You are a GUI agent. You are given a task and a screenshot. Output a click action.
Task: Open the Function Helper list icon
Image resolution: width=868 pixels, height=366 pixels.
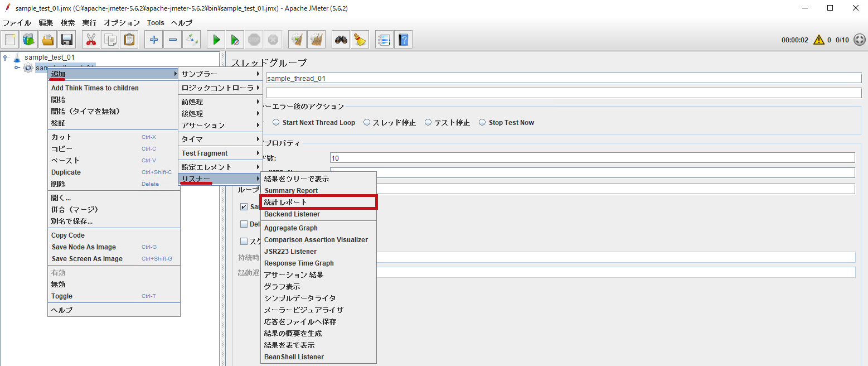click(385, 40)
